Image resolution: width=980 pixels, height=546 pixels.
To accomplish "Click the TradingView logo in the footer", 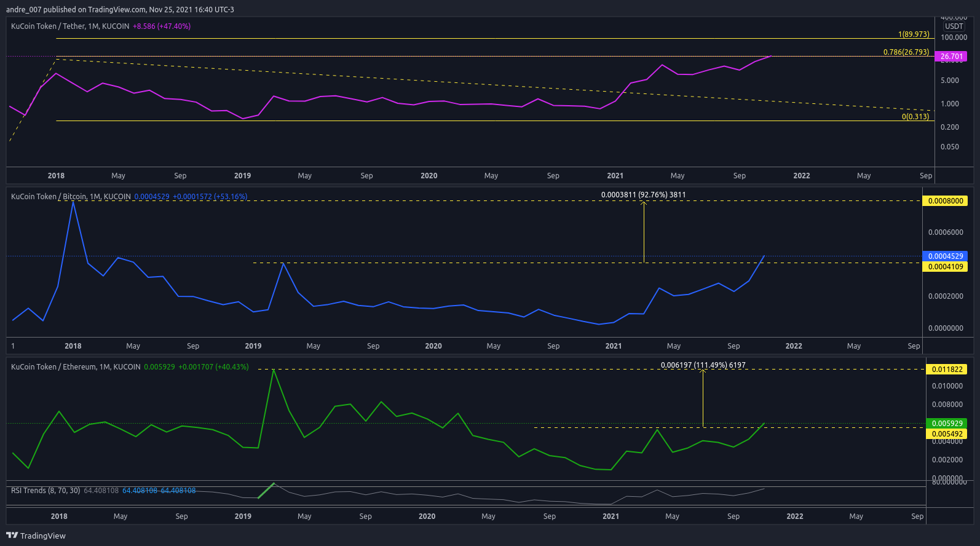I will 36,536.
